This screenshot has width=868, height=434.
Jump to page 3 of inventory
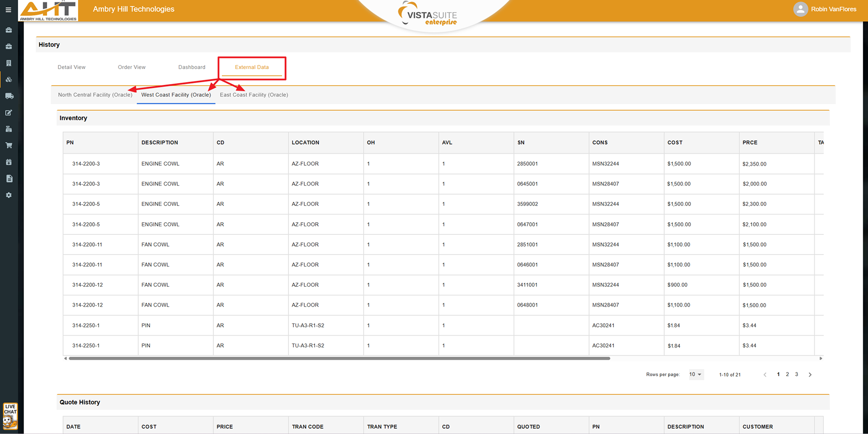(797, 374)
